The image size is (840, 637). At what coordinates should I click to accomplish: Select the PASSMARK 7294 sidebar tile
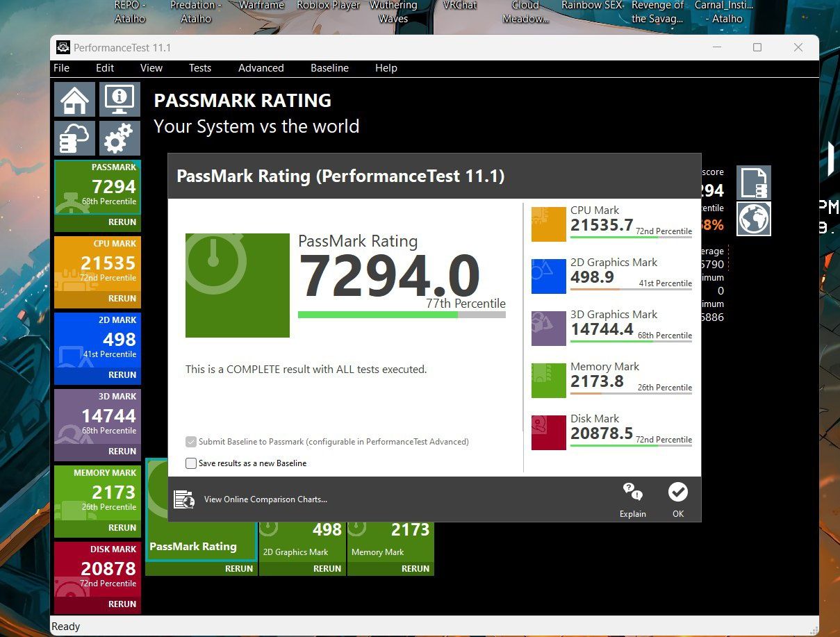98,188
